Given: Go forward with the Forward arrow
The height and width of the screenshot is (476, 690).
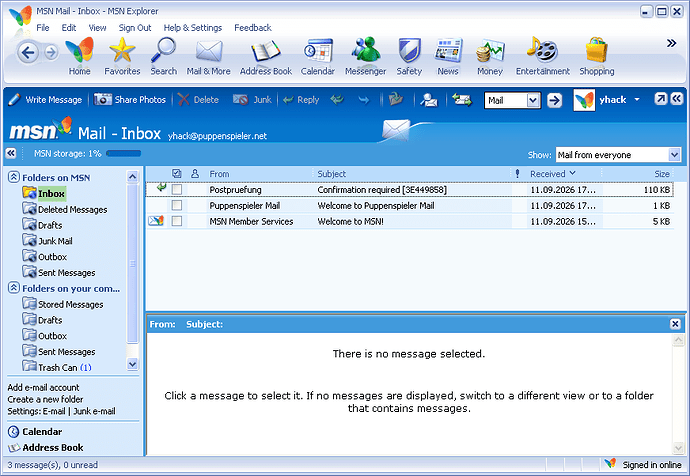Looking at the screenshot, I should click(x=51, y=53).
